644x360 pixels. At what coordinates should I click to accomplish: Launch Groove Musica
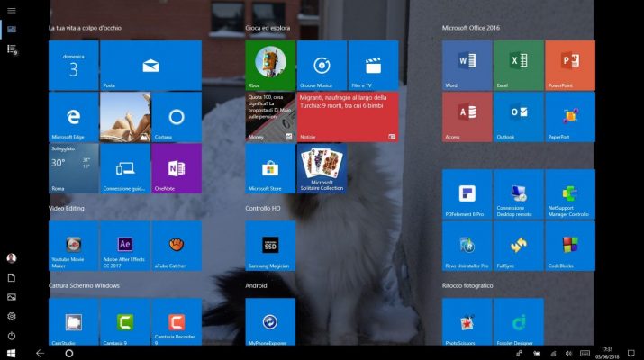(322, 66)
